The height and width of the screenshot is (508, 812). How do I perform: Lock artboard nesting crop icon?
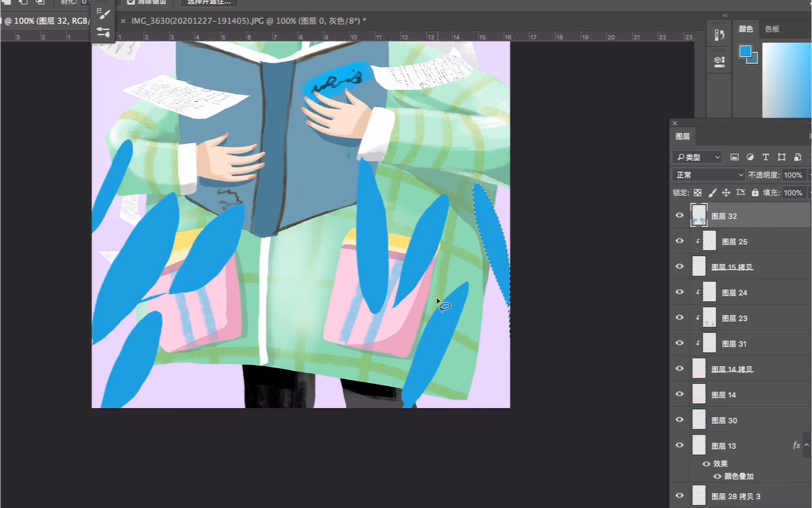pos(740,192)
